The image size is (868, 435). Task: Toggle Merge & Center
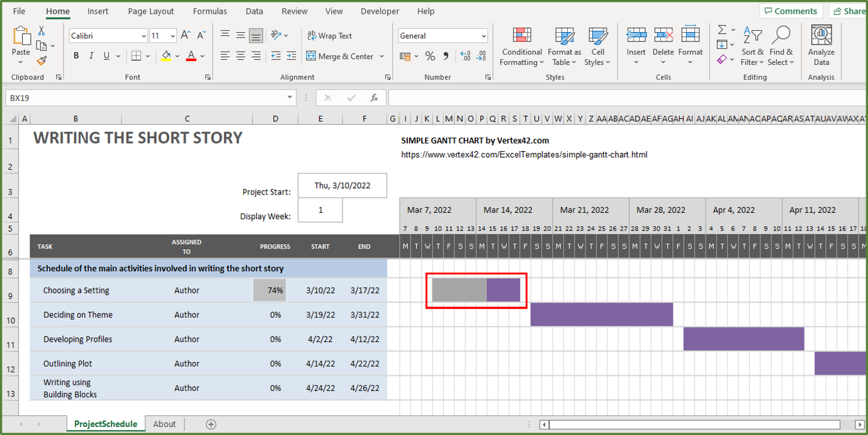pos(341,56)
